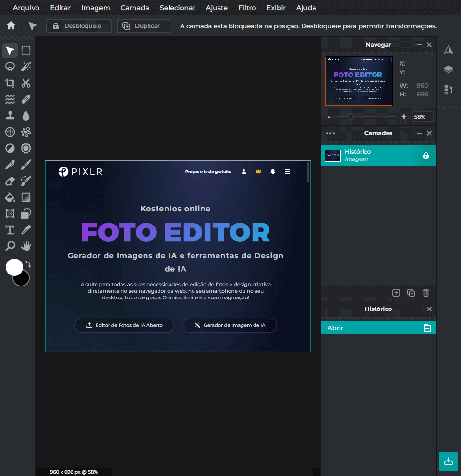The height and width of the screenshot is (476, 461).
Task: Zoom in with the plus button
Action: (x=404, y=117)
